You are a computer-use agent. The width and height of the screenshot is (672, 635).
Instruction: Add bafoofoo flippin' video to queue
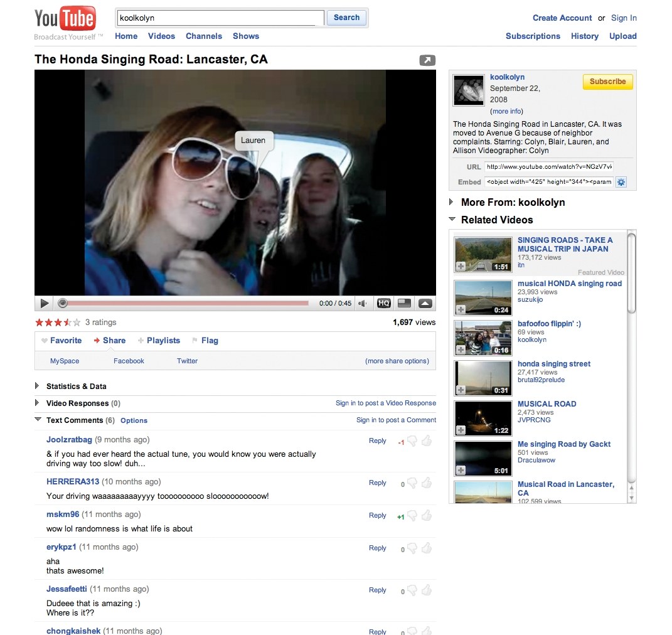click(461, 350)
